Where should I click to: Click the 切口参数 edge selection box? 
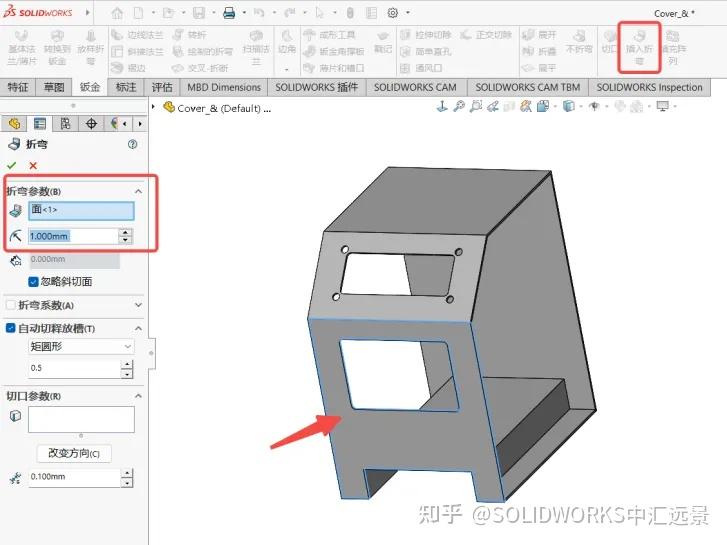(81, 420)
